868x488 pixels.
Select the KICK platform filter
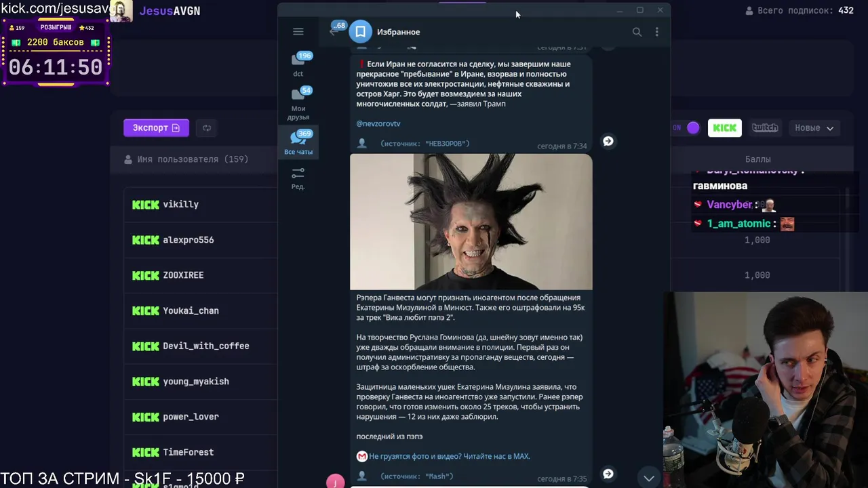pos(724,127)
